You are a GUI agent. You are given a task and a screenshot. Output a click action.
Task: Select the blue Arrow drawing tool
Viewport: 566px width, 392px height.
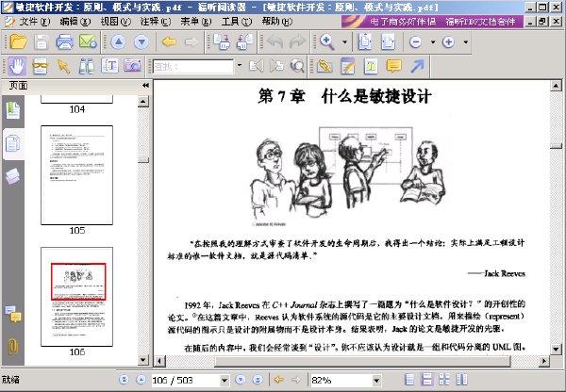point(417,66)
